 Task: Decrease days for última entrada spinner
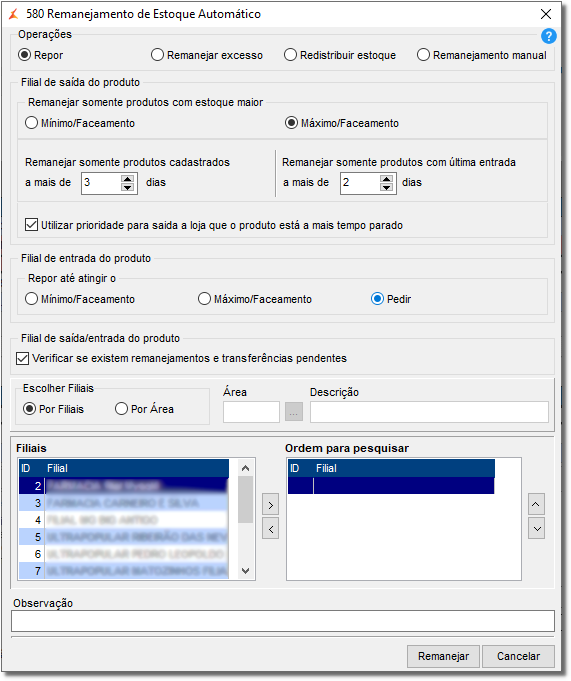coord(386,187)
